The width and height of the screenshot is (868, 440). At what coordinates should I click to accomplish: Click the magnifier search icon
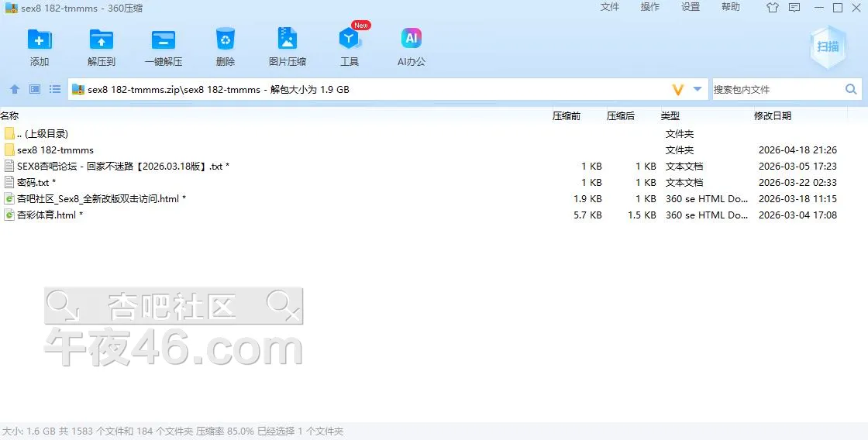click(850, 89)
